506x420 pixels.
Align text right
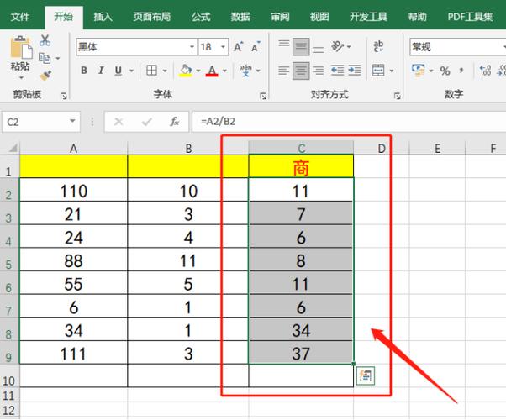(x=319, y=71)
